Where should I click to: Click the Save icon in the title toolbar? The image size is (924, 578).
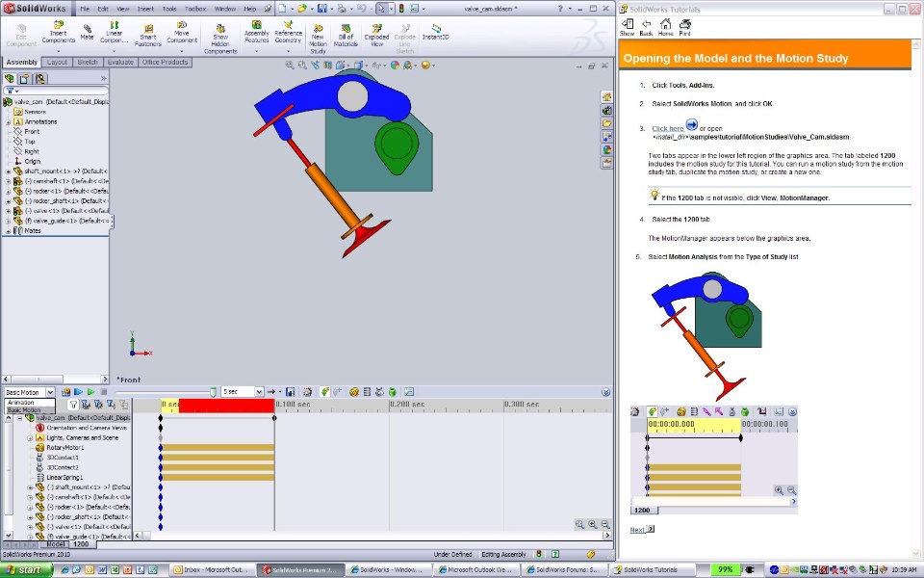tap(322, 9)
